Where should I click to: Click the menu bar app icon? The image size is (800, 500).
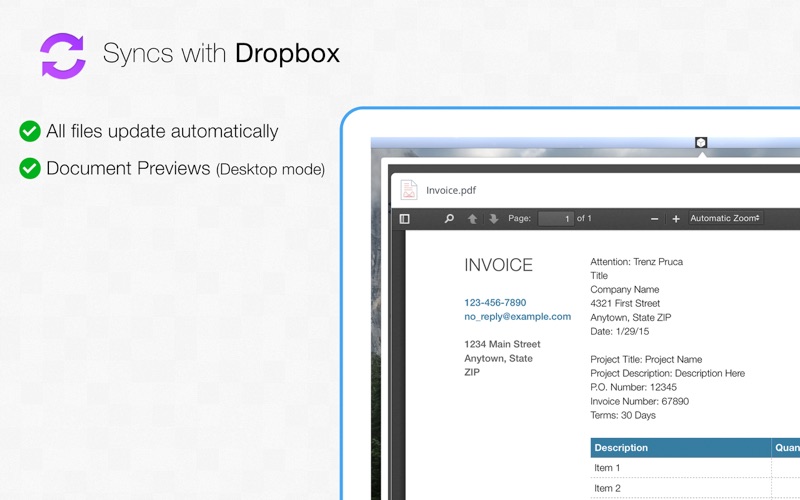(701, 142)
